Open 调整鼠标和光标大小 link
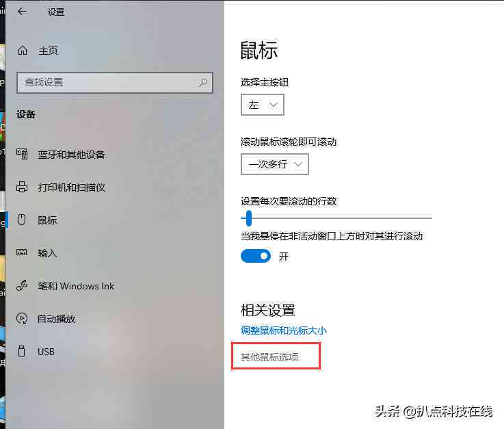The image size is (504, 429). tap(284, 330)
